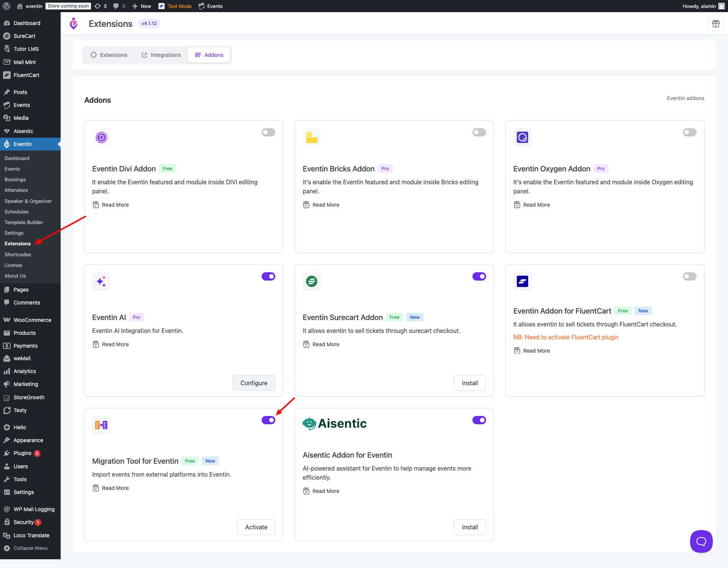Open FluentCart in the sidebar
Screen dimensions: 728x568
(30, 75)
